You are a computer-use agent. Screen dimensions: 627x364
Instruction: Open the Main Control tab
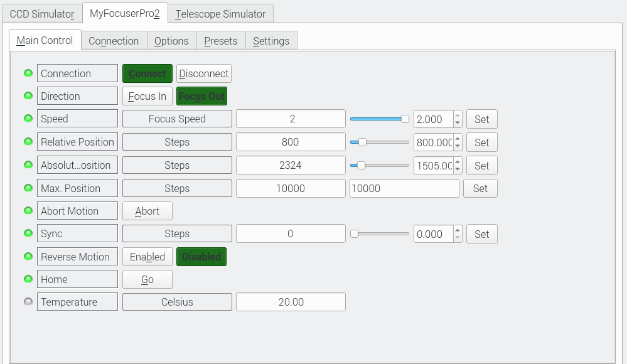[x=45, y=40]
